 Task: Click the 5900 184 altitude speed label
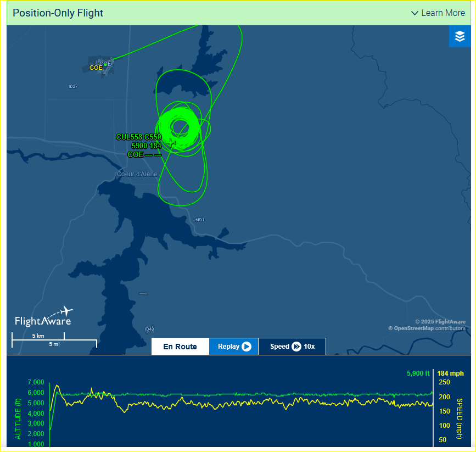(x=147, y=146)
